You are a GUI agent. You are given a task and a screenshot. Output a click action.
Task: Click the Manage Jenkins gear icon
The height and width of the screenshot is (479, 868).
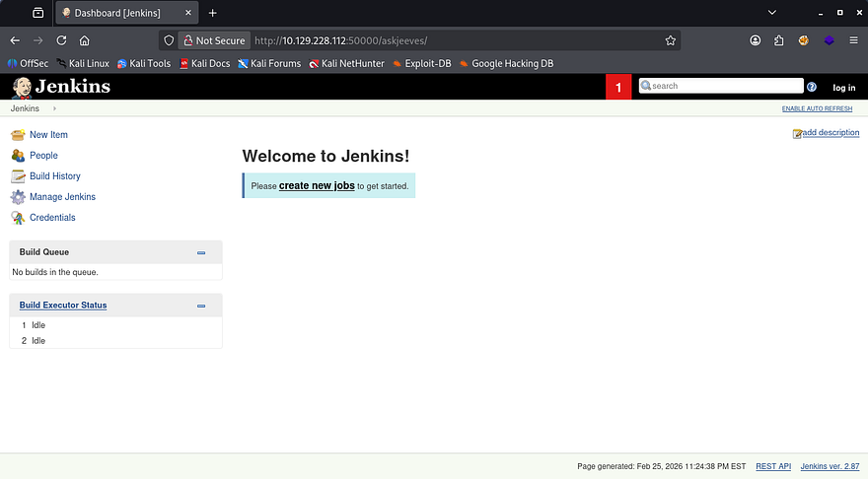(x=18, y=197)
